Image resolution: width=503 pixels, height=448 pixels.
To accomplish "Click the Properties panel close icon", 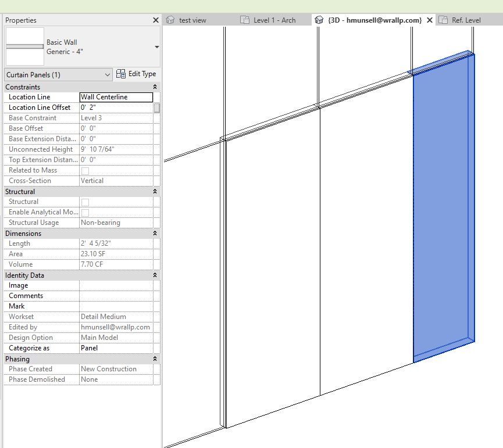I will coord(155,20).
